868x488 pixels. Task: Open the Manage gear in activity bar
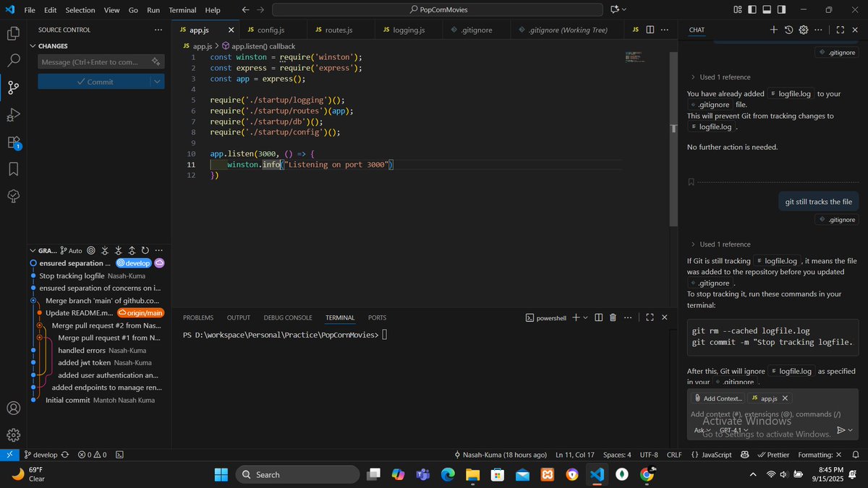pyautogui.click(x=13, y=435)
